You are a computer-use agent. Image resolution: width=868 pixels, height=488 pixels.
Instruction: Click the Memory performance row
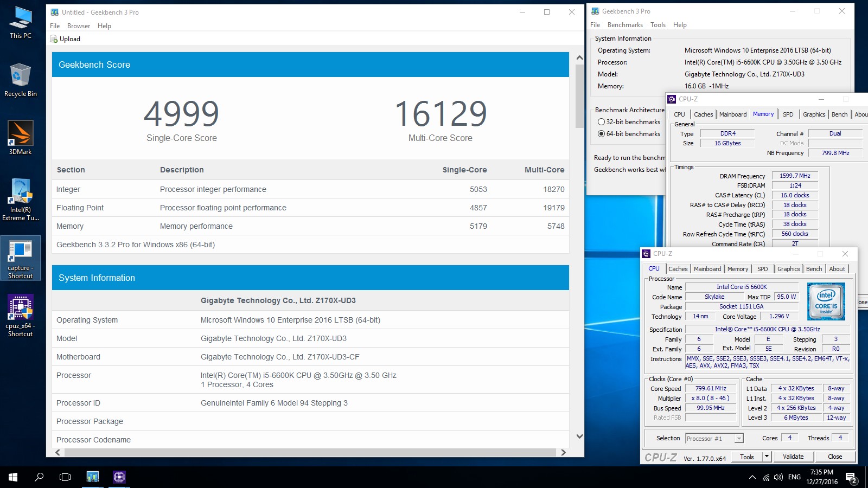click(x=310, y=226)
